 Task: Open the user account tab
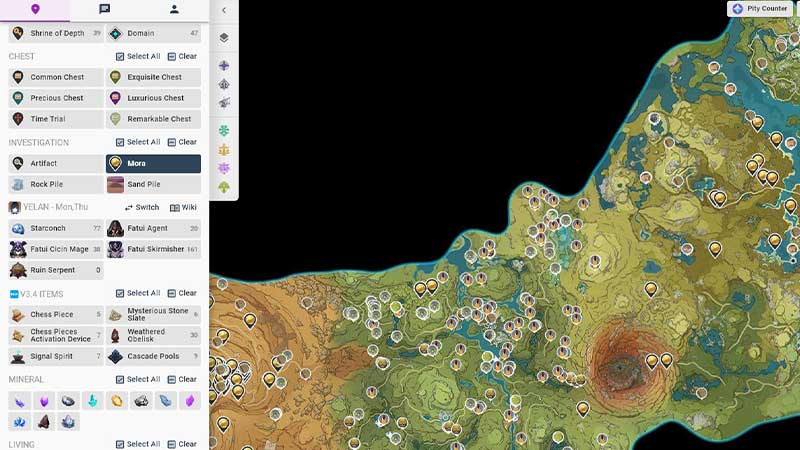pyautogui.click(x=174, y=9)
